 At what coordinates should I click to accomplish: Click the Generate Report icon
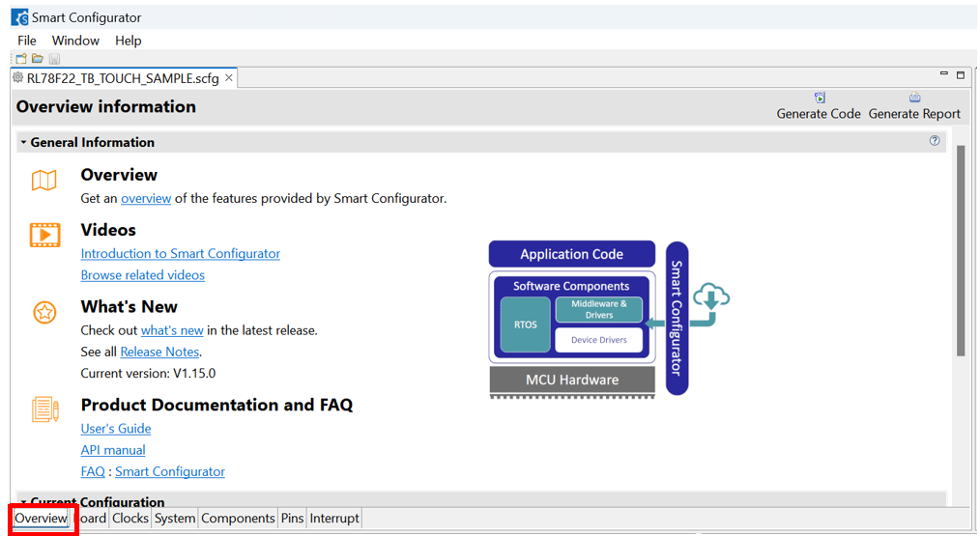point(914,98)
